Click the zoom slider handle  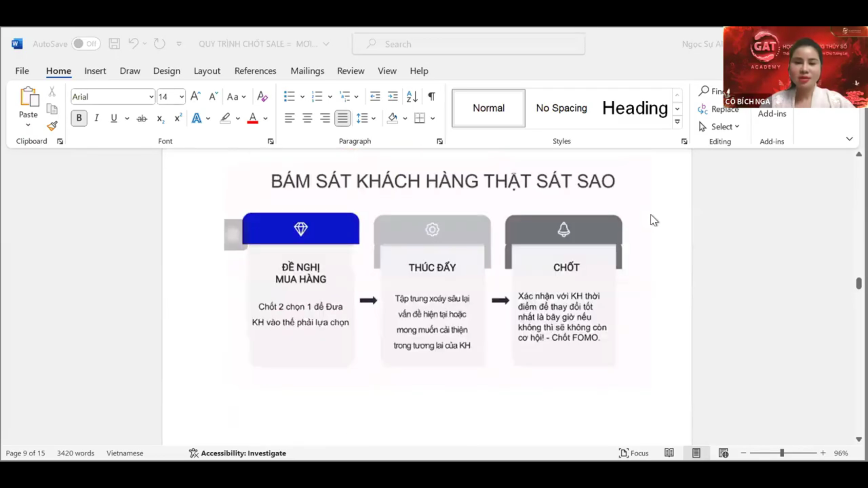click(782, 453)
